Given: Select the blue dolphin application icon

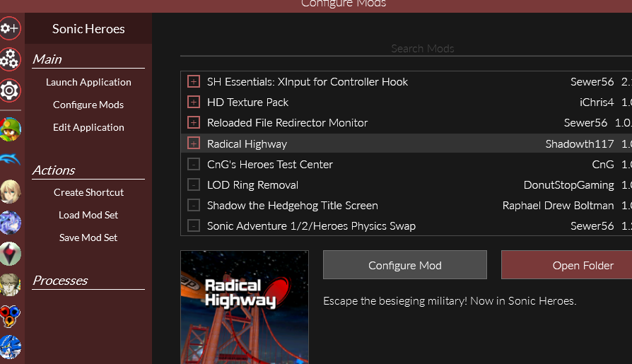Looking at the screenshot, I should [10, 160].
